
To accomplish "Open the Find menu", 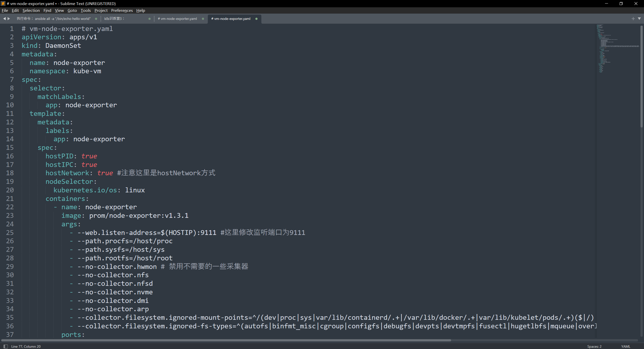I will pos(47,10).
